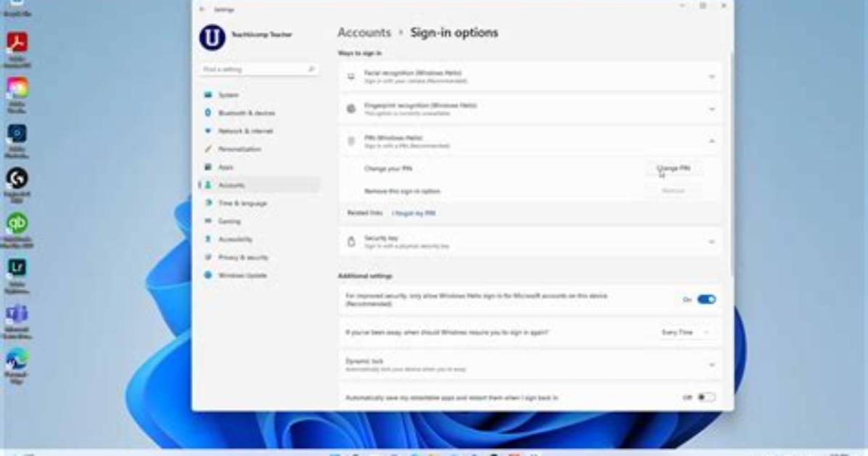Click Accounts in the breadcrumb
This screenshot has width=868, height=456.
point(364,33)
